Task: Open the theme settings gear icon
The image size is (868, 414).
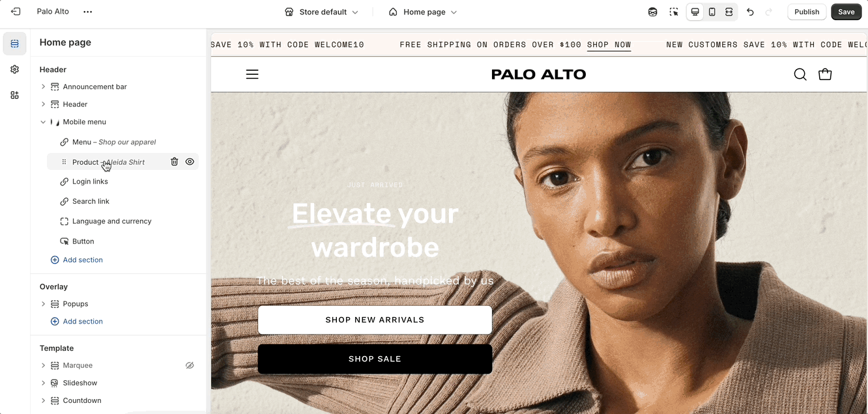Action: [15, 69]
